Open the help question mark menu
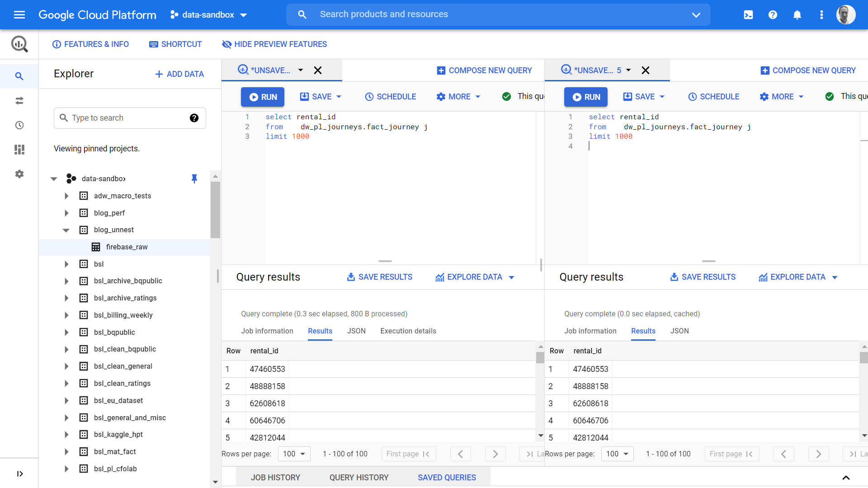Image resolution: width=868 pixels, height=488 pixels. 773,15
